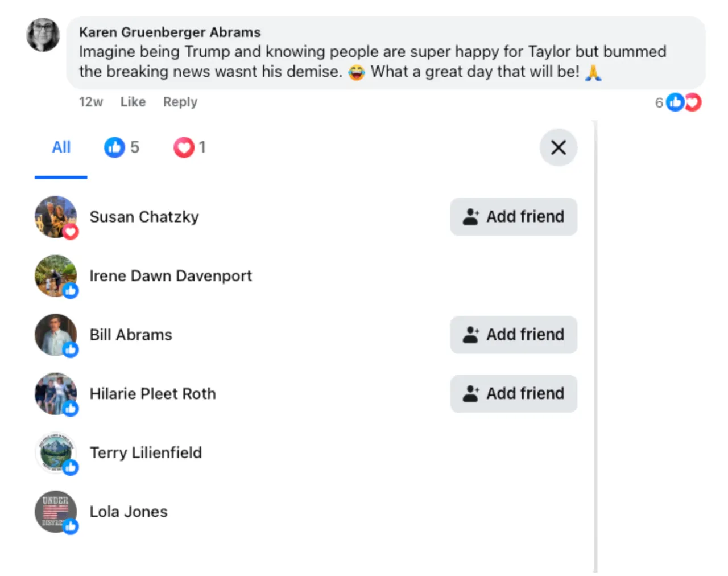Open Susan Chatzky's profile avatar
This screenshot has height=576, width=728.
click(56, 217)
